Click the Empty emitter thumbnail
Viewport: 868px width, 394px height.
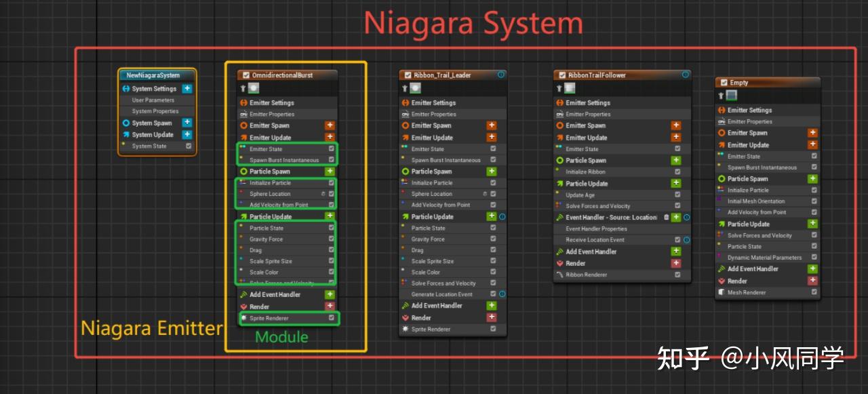732,96
